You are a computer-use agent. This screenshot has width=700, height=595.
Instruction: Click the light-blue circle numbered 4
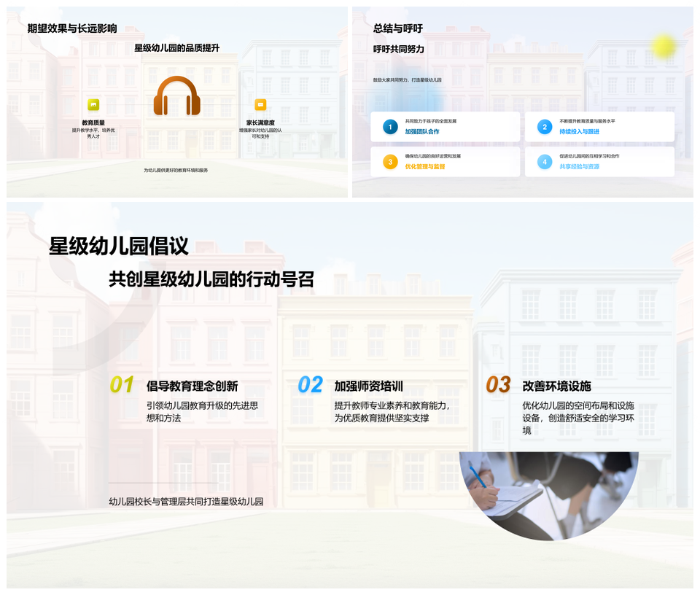(x=544, y=162)
